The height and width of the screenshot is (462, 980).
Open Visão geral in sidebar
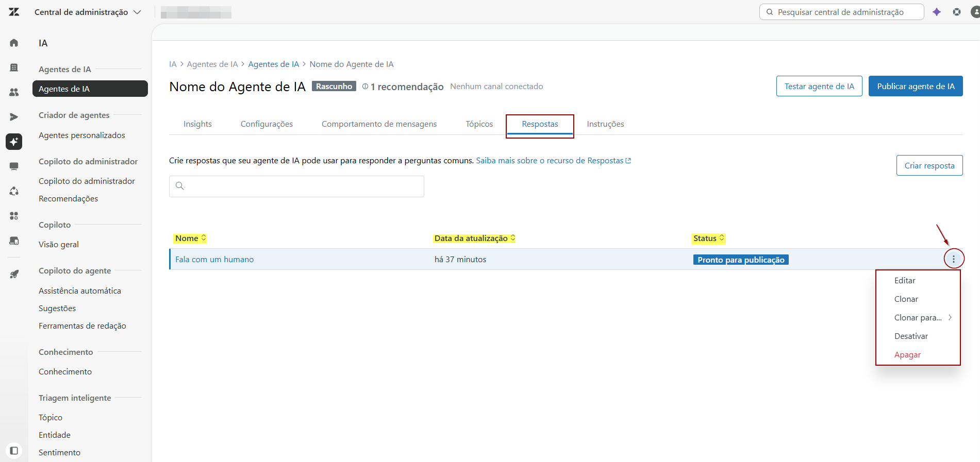[59, 244]
